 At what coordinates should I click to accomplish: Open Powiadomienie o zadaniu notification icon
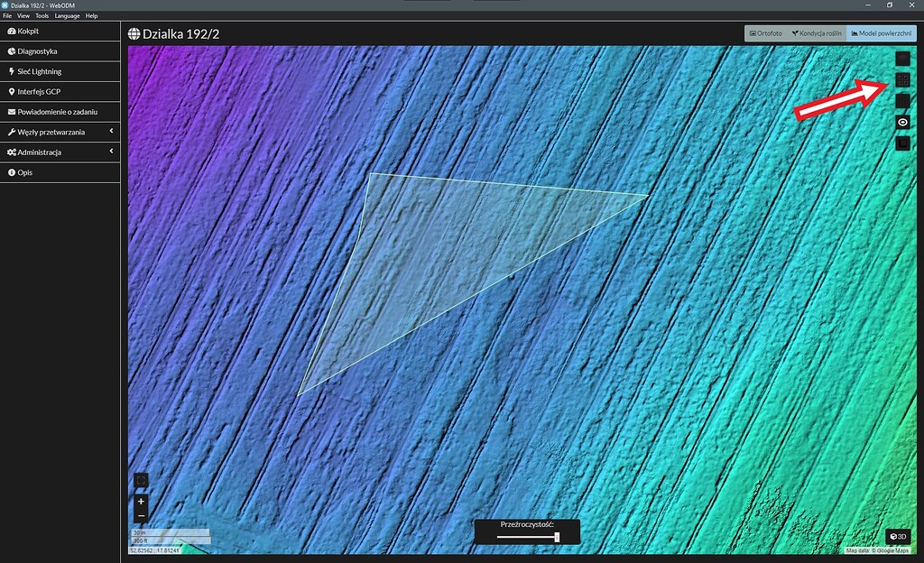(x=11, y=111)
